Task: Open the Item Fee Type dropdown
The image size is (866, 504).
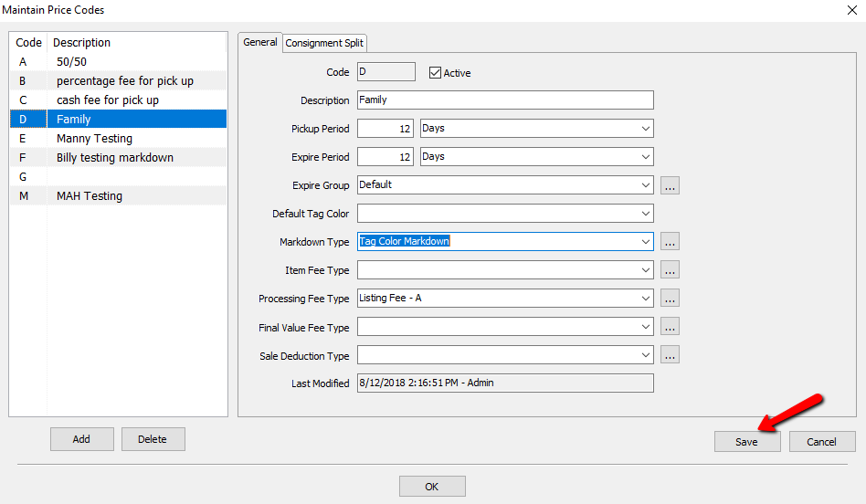Action: 645,270
